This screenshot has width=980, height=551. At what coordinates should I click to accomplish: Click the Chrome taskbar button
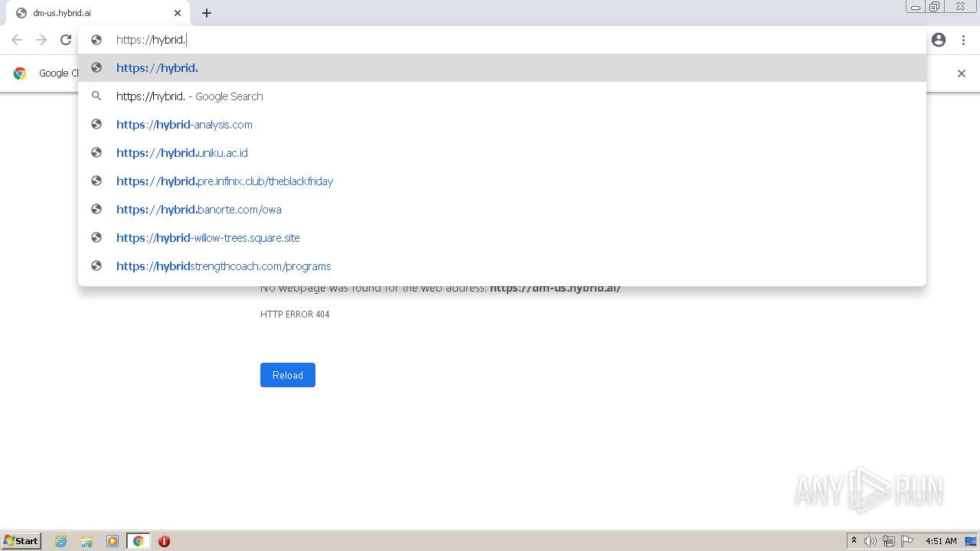(139, 541)
